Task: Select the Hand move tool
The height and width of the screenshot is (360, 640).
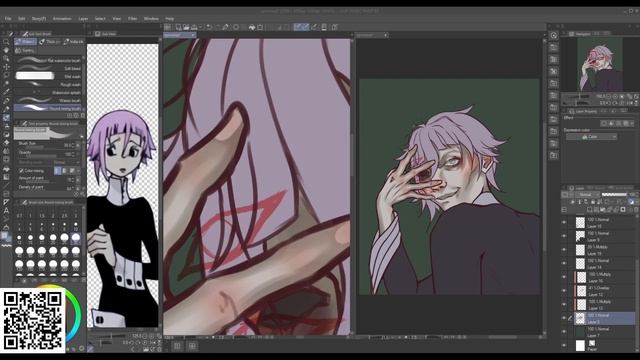Action: [x=6, y=50]
